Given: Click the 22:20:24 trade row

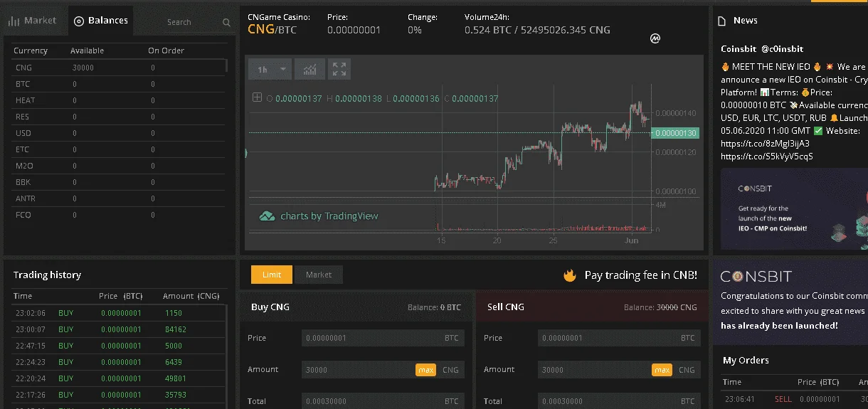Looking at the screenshot, I should (118, 378).
